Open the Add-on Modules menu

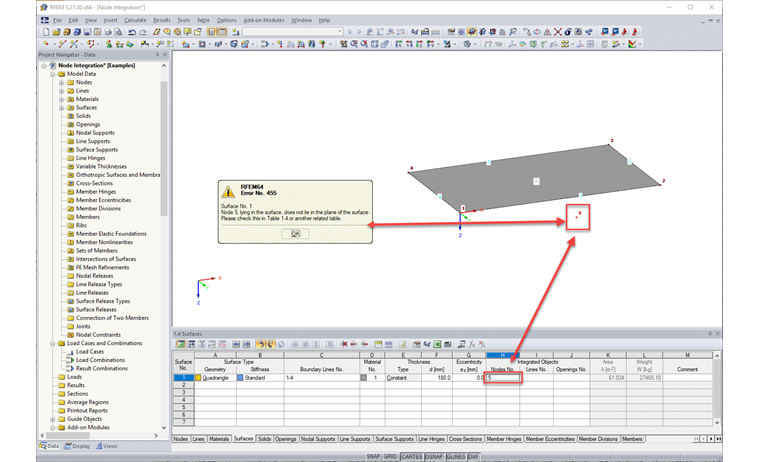point(264,20)
